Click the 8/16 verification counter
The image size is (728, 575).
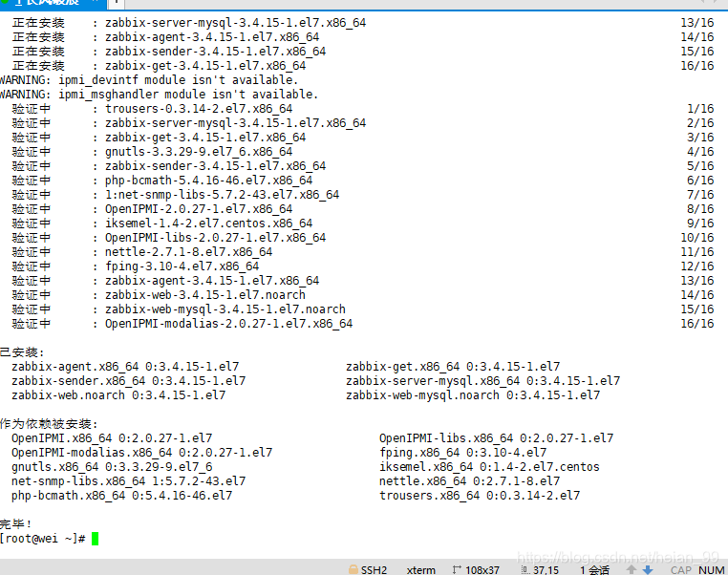pos(700,209)
